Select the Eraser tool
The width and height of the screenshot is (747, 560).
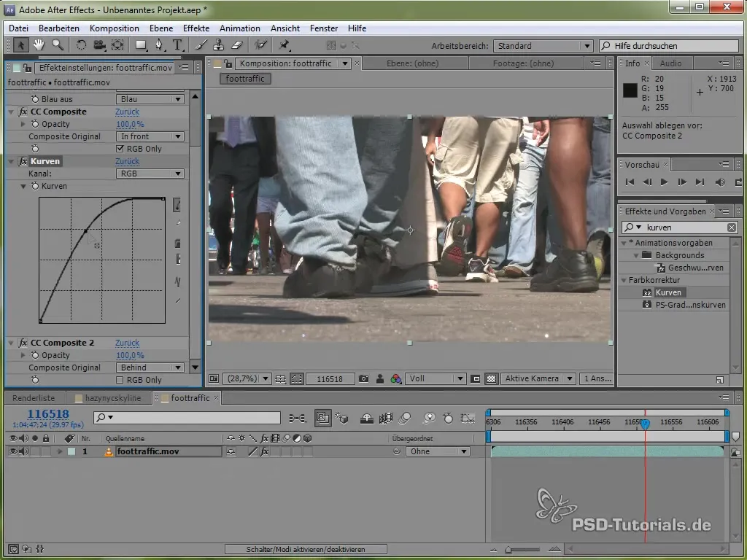pos(237,45)
